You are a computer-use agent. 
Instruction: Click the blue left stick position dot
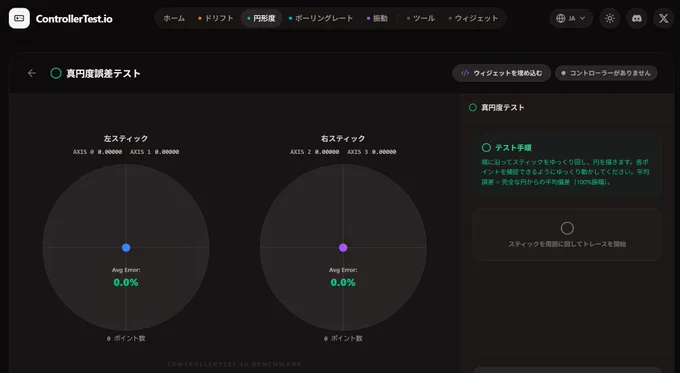coord(126,248)
